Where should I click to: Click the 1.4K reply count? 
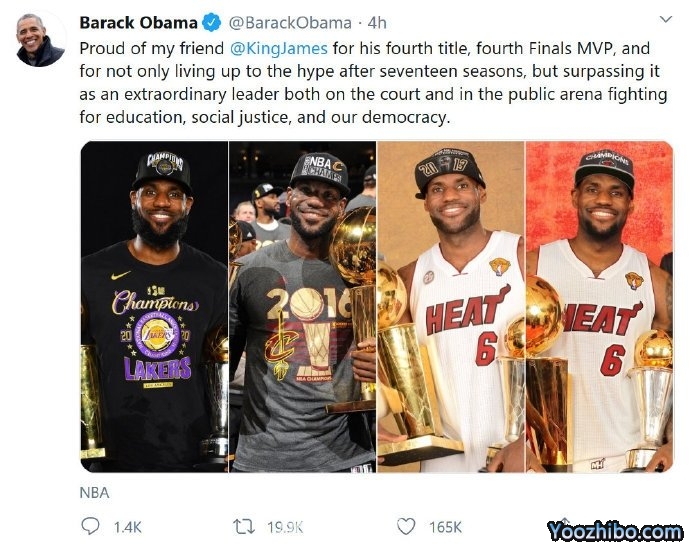[129, 526]
